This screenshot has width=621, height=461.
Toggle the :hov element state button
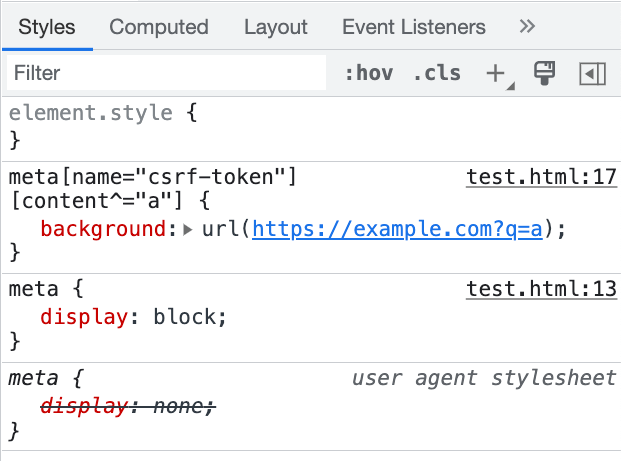click(368, 73)
